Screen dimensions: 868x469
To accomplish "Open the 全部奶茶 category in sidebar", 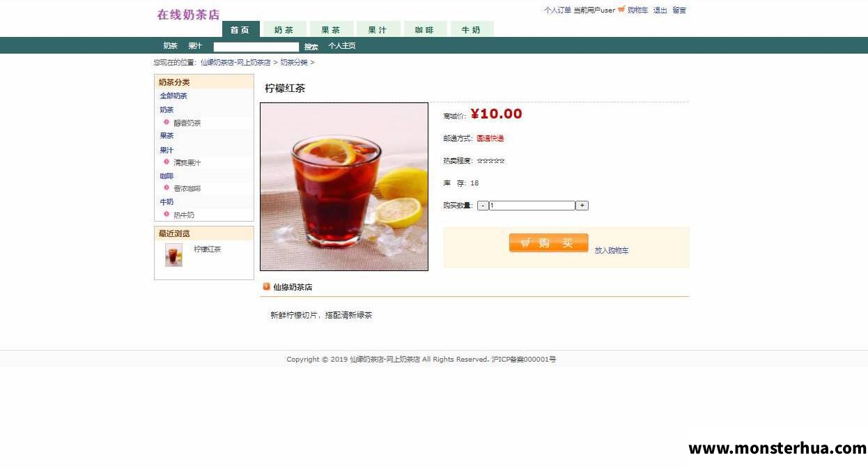I will (x=173, y=95).
